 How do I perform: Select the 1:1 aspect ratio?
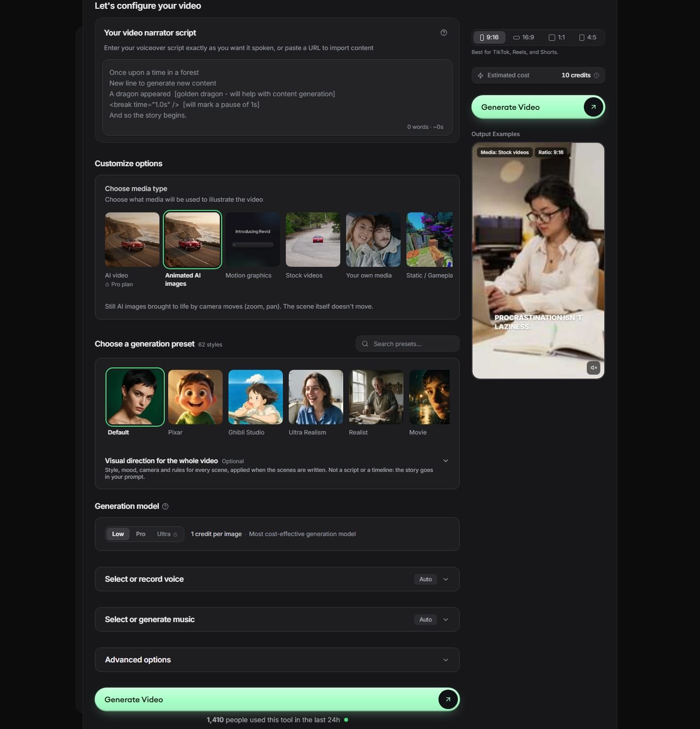(557, 37)
